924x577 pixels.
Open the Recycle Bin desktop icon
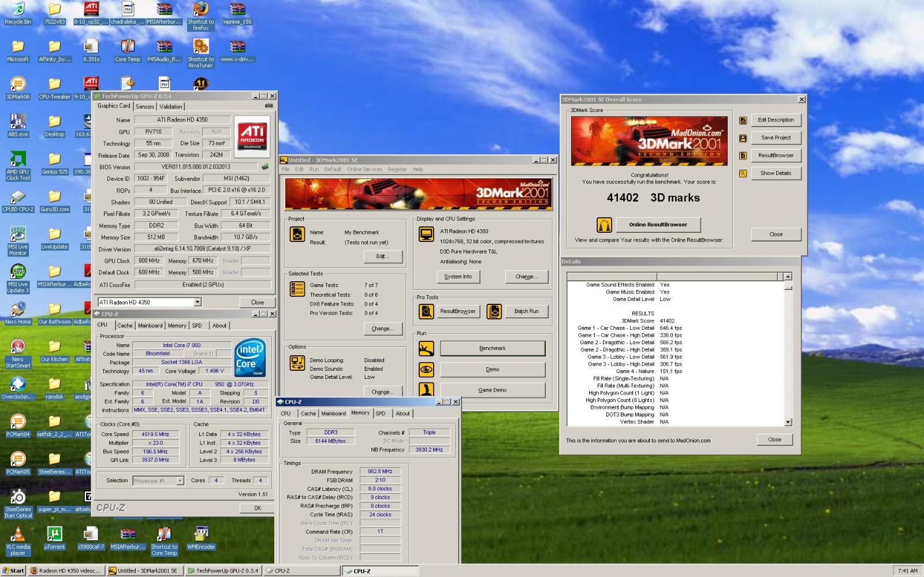tap(18, 13)
